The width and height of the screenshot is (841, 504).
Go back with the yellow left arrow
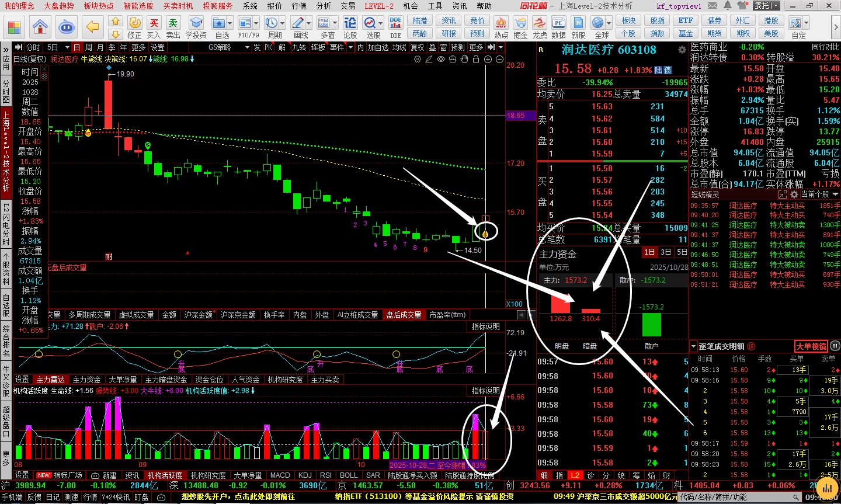click(x=92, y=26)
